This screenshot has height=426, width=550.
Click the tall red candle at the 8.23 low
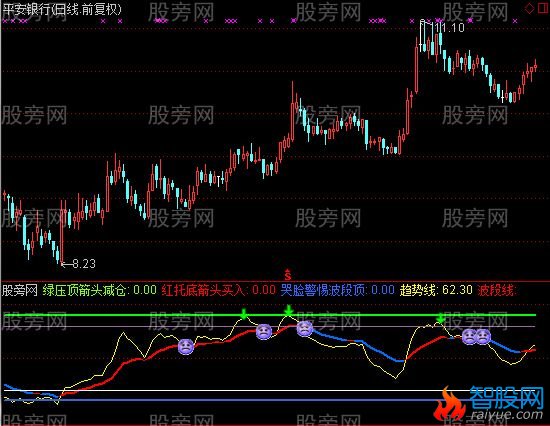pos(62,232)
